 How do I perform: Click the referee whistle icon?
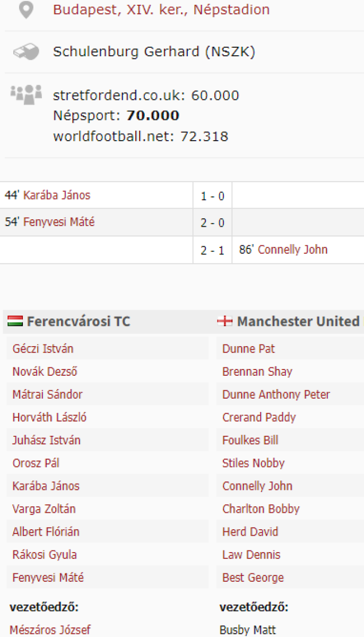pyautogui.click(x=25, y=51)
